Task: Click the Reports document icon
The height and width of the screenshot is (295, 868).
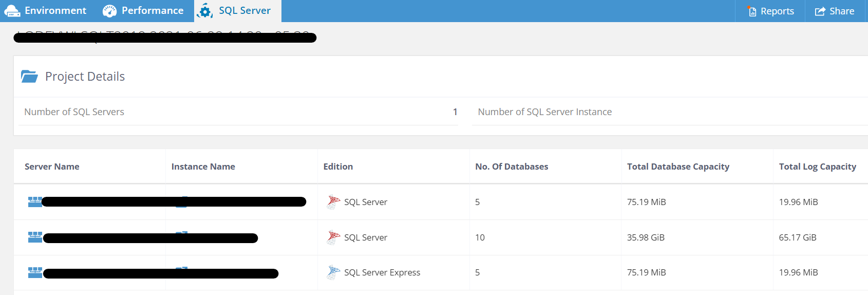Action: (x=752, y=11)
